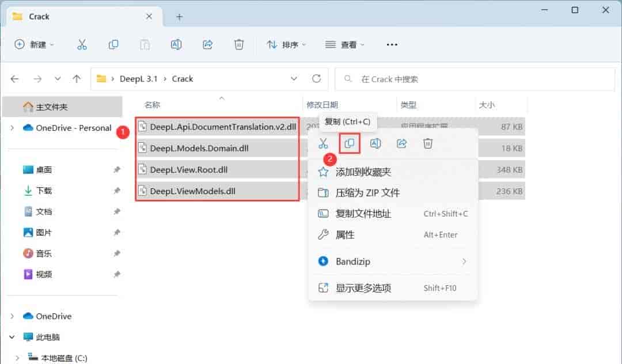Expand the OneDrive tree node
The height and width of the screenshot is (364, 622).
coord(12,316)
